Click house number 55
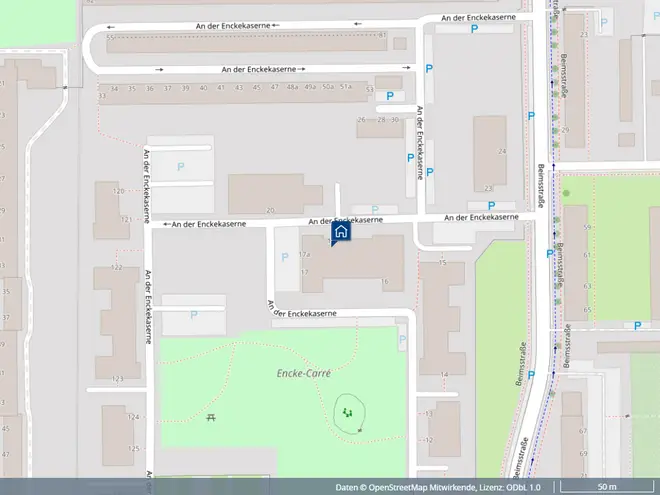 pos(110,37)
